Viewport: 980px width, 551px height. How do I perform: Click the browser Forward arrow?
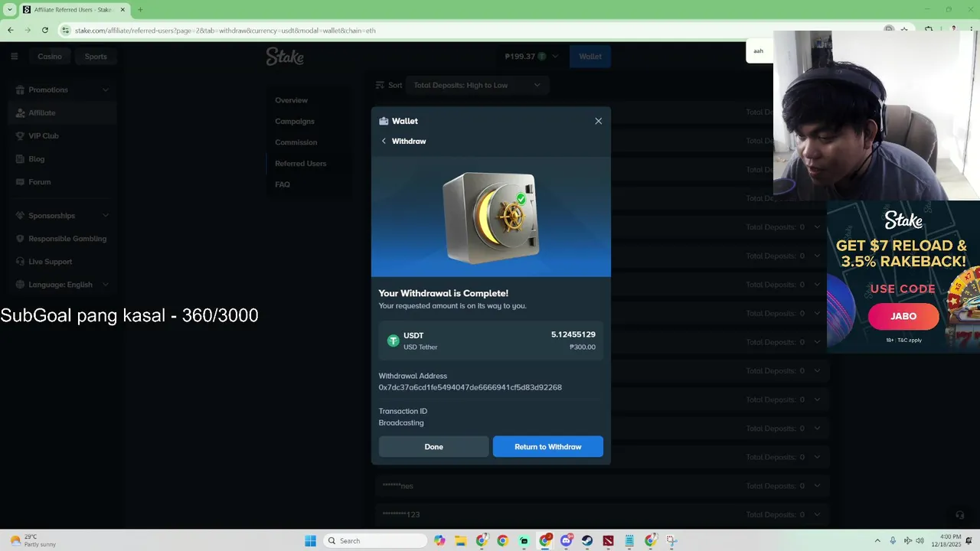28,30
